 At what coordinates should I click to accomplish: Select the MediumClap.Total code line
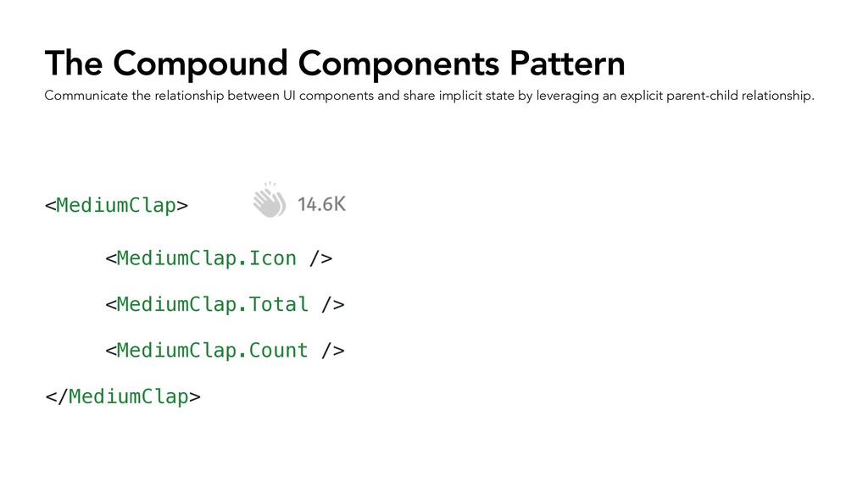pos(225,304)
